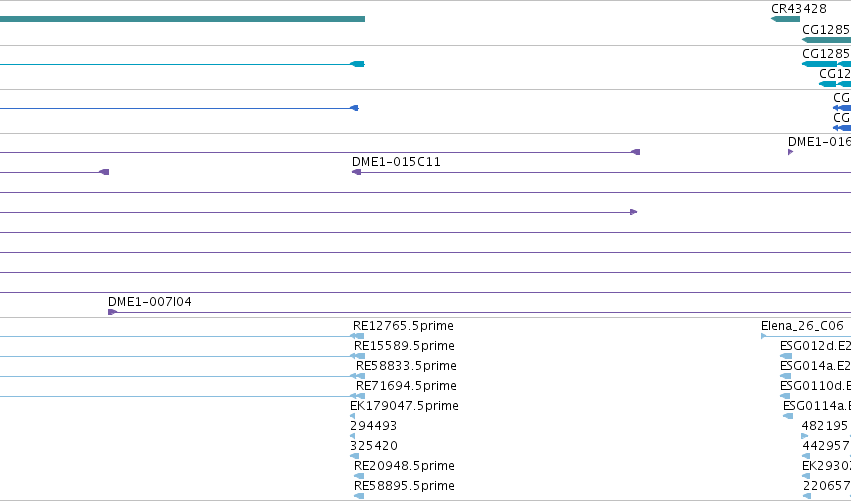Viewport: 851px width, 501px height.
Task: Select the CR43428 gene feature arrow
Action: 785,19
